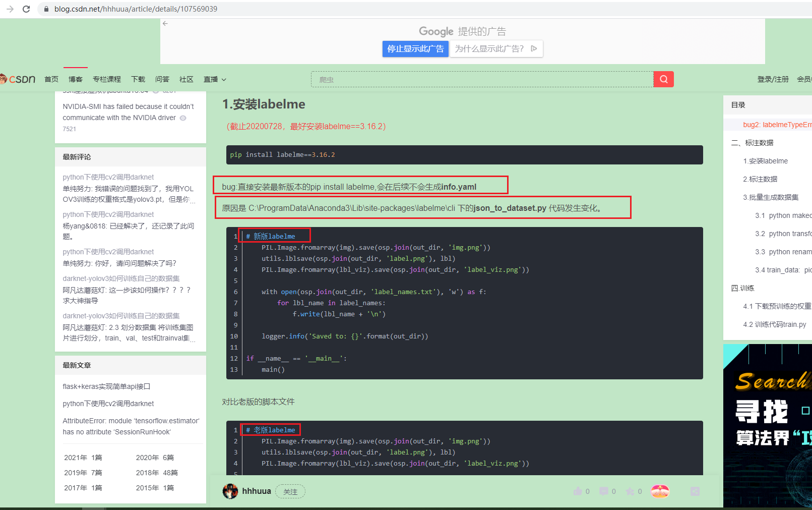Open python下使用cv2调用darknet in 最新文章
Viewport: 812px width, 510px height.
[x=108, y=404]
